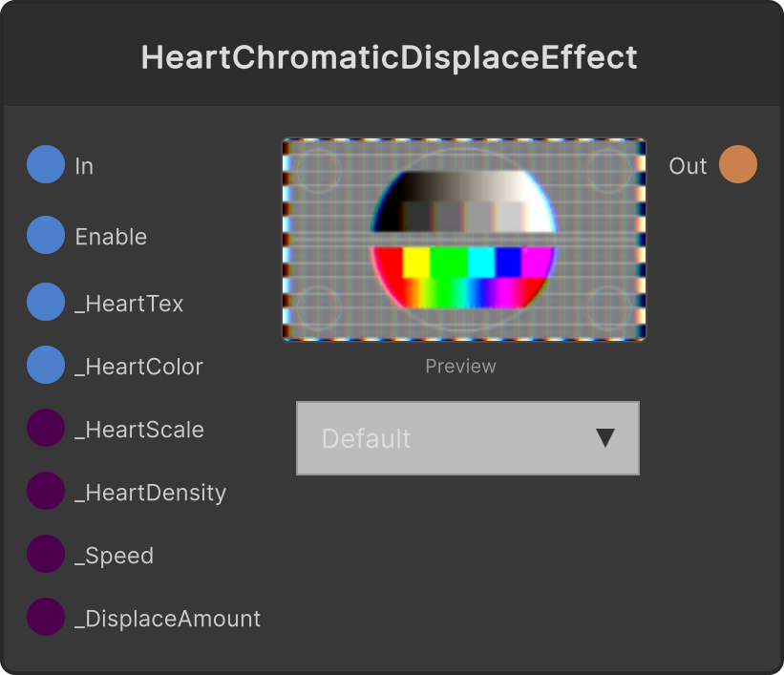Click the Enable label text

pyautogui.click(x=111, y=237)
